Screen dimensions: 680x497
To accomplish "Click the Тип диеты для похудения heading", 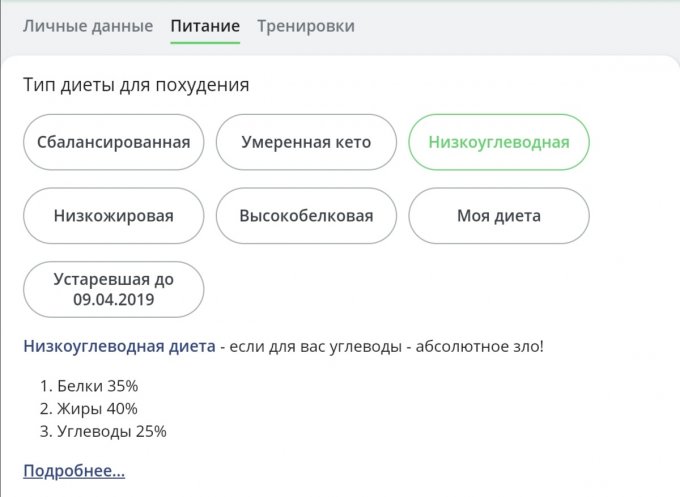I will 136,85.
